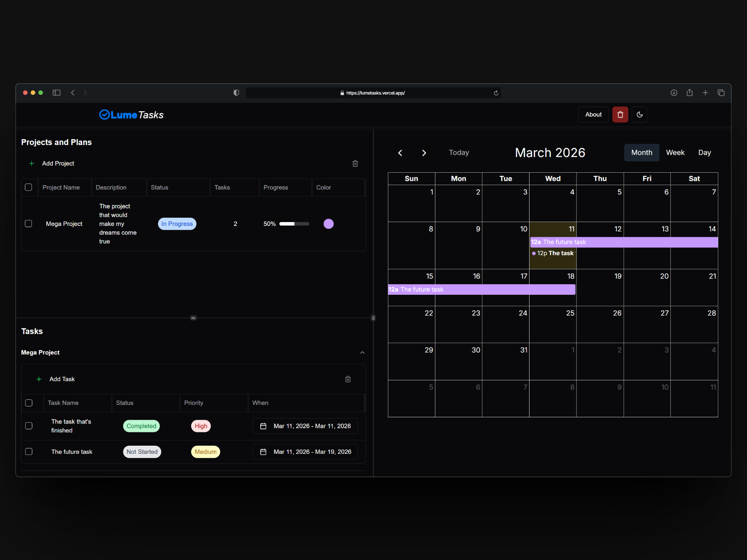Click the purple Mega Project color swatch
Viewport: 747px width, 560px height.
328,224
